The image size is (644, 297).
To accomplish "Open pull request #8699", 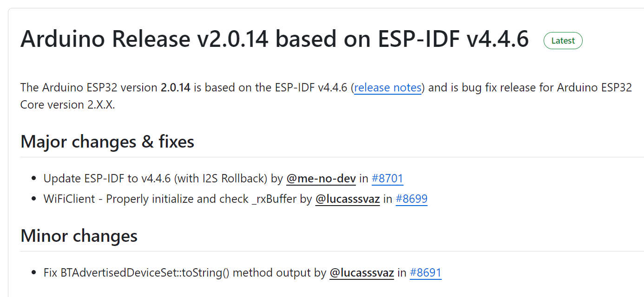I will point(411,199).
